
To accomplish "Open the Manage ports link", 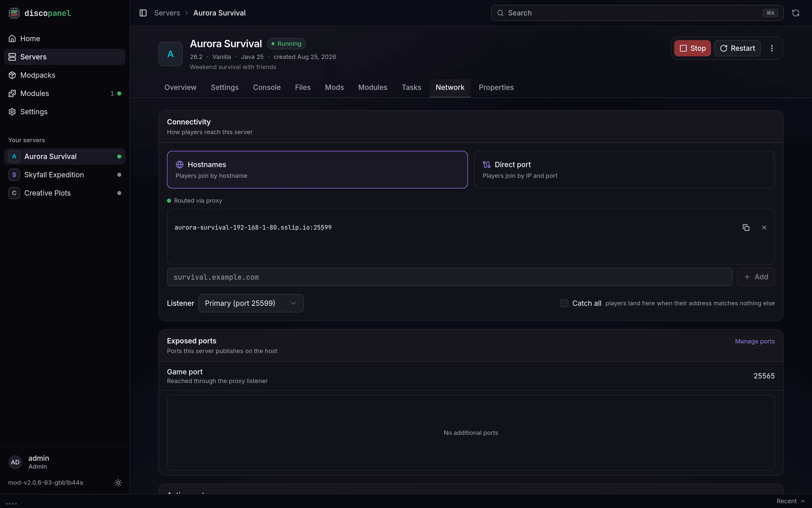I will (755, 341).
